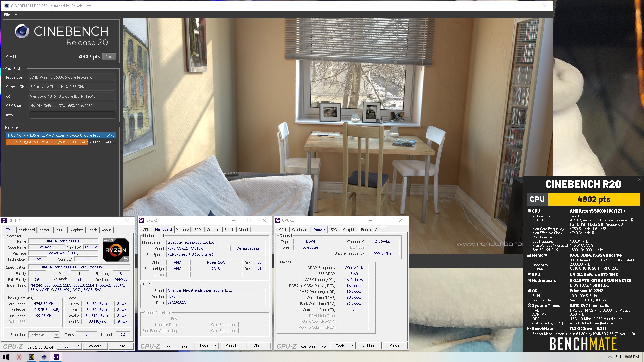Switch to Cinebench via taskbar icon
644x362 pixels.
(x=44, y=357)
